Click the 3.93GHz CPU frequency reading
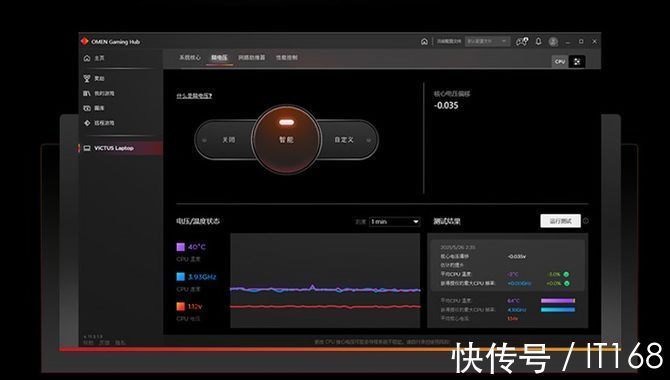 202,277
